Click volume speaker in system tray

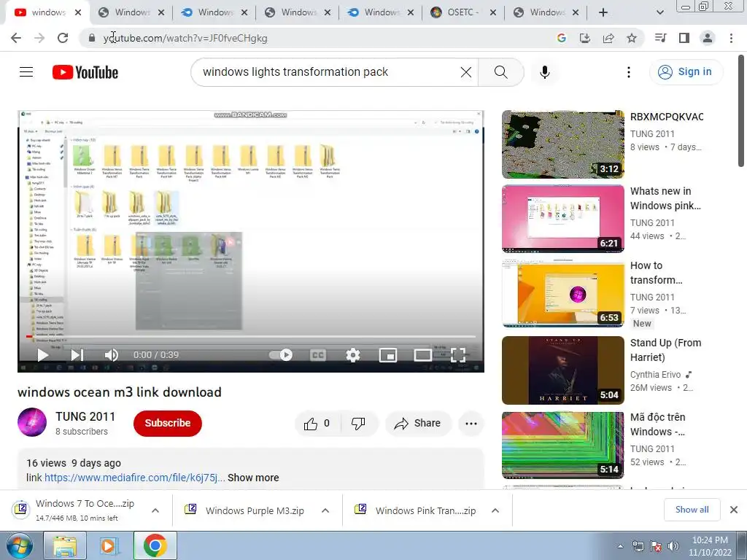click(x=673, y=546)
